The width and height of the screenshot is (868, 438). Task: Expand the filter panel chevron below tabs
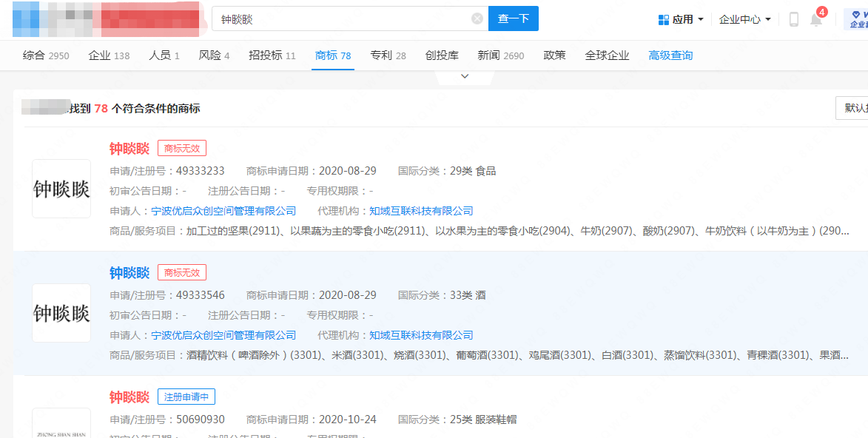(465, 76)
